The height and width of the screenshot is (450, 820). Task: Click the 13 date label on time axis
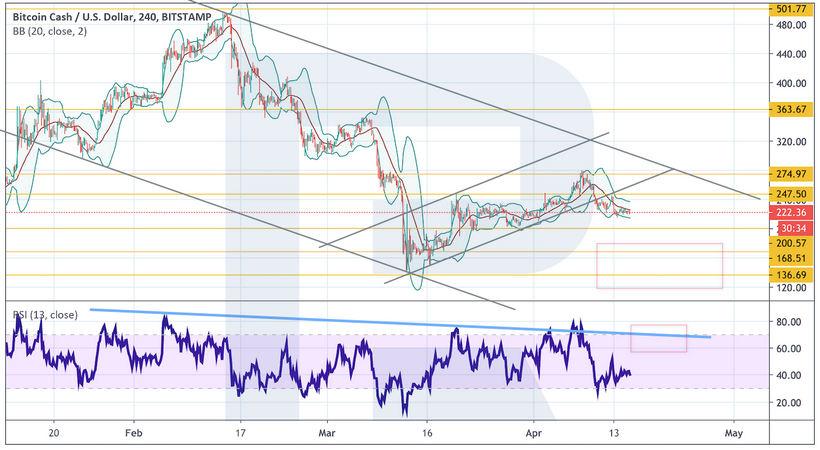(613, 433)
